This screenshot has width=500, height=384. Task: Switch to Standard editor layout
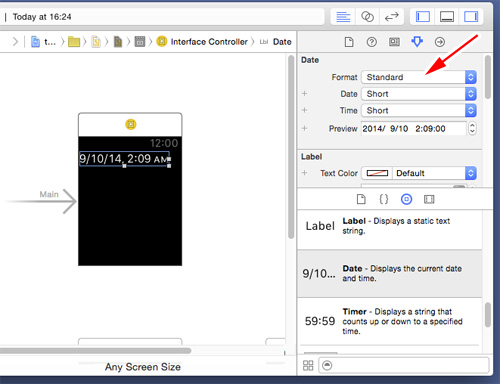343,17
